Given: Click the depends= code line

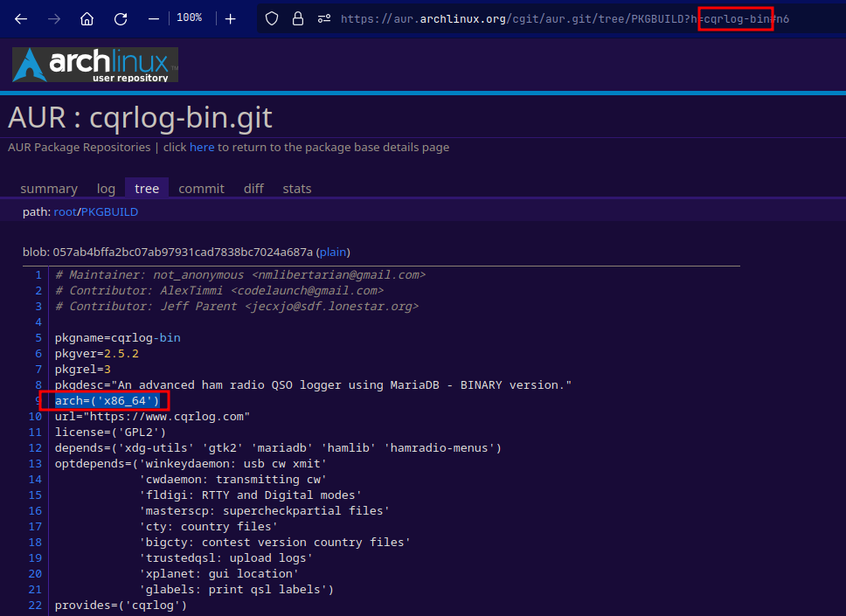Looking at the screenshot, I should [278, 448].
